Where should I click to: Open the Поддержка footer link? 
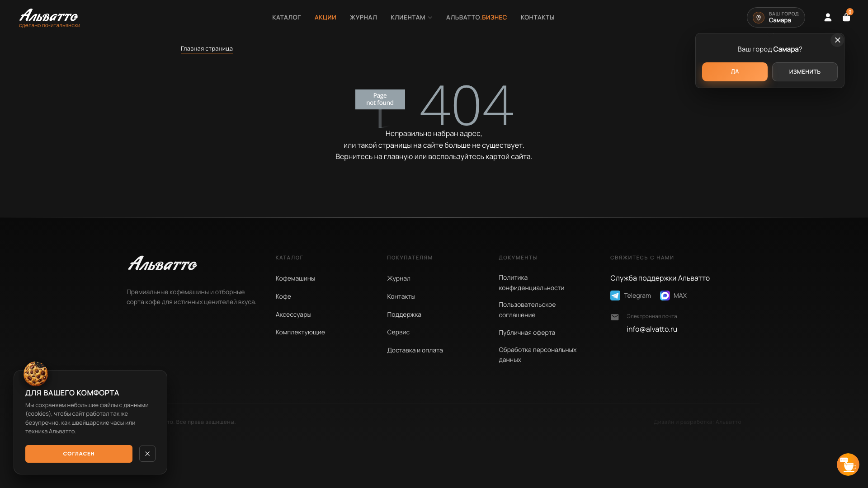point(404,314)
